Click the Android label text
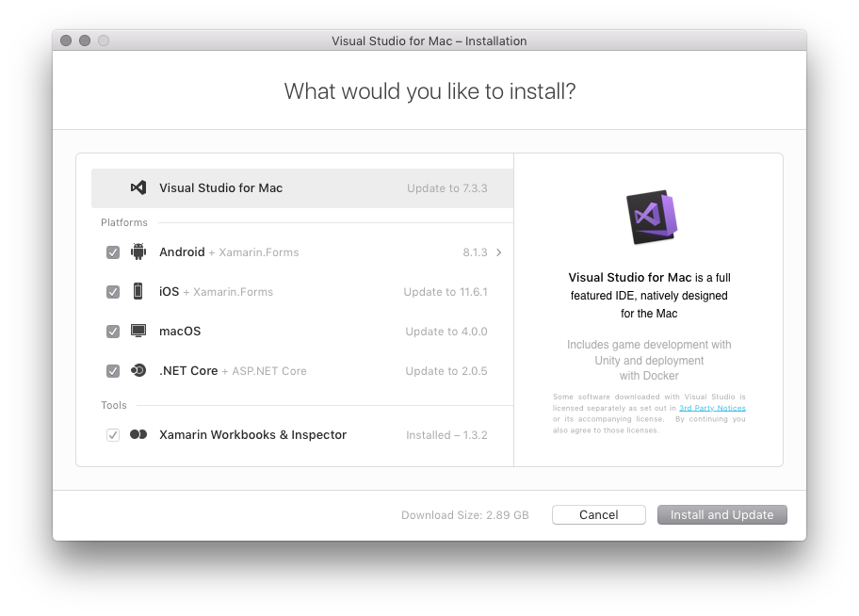859x616 pixels. [x=182, y=252]
